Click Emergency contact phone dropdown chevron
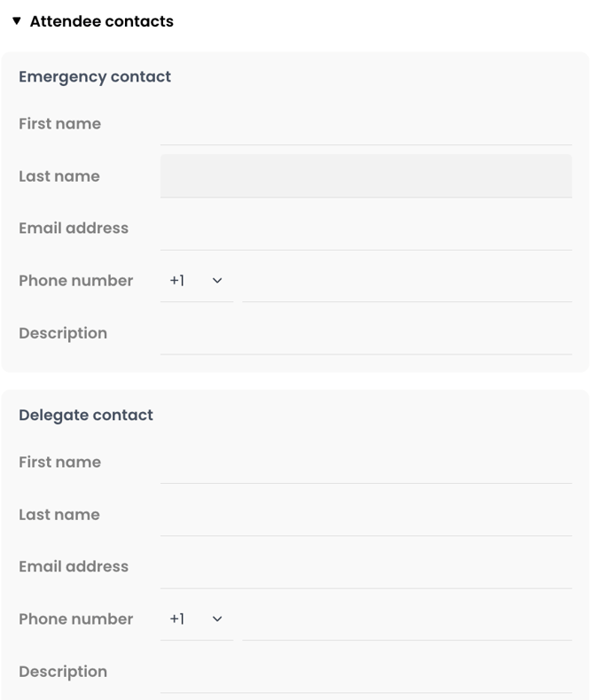The image size is (594, 700). click(x=217, y=281)
